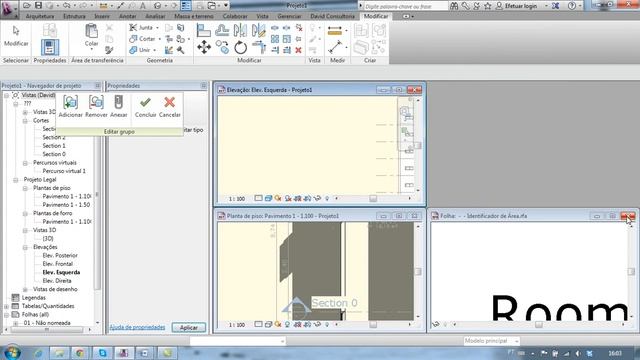The image size is (640, 360).
Task: Click the Aplicar button
Action: click(189, 327)
